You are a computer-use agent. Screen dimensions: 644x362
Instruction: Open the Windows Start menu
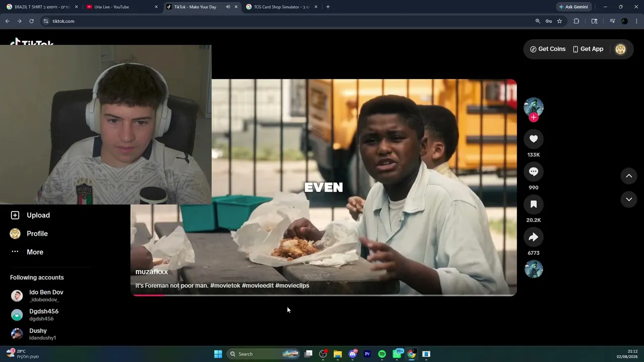(x=218, y=354)
